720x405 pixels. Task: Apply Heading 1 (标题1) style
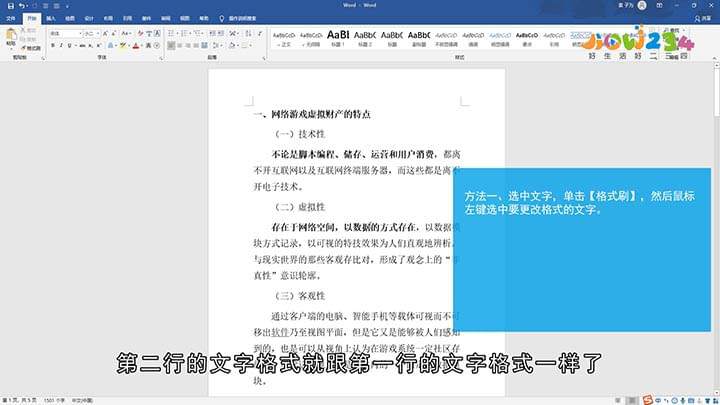(x=338, y=39)
